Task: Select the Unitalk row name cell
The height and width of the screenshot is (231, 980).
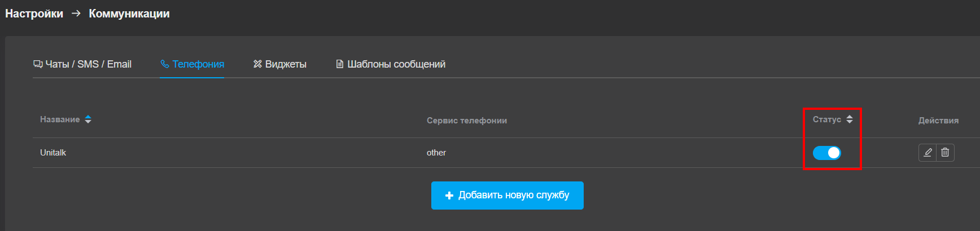Action: point(53,153)
